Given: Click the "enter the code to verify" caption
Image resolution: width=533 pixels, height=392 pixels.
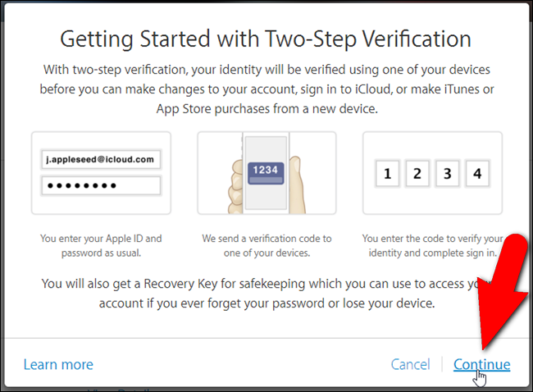Looking at the screenshot, I should [x=432, y=246].
